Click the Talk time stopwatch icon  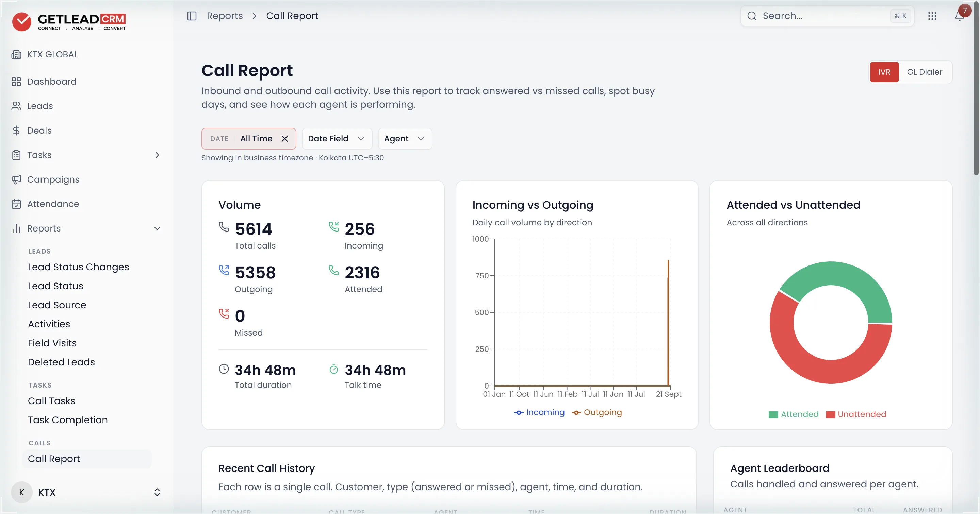pyautogui.click(x=333, y=369)
